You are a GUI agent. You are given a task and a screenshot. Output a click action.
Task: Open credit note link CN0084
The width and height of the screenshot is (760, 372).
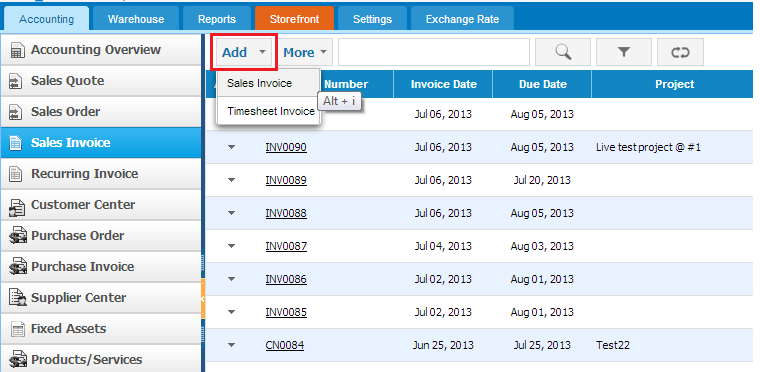(x=285, y=345)
